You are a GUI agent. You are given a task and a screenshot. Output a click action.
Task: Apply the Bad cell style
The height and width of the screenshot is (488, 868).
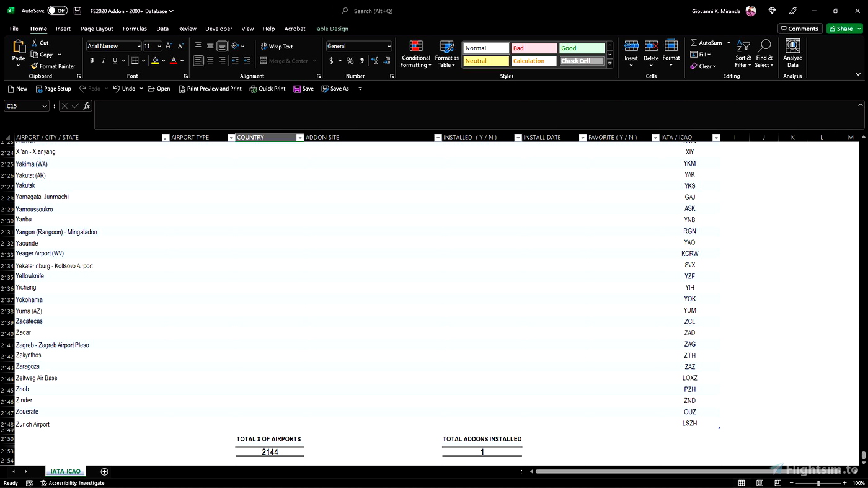click(534, 48)
